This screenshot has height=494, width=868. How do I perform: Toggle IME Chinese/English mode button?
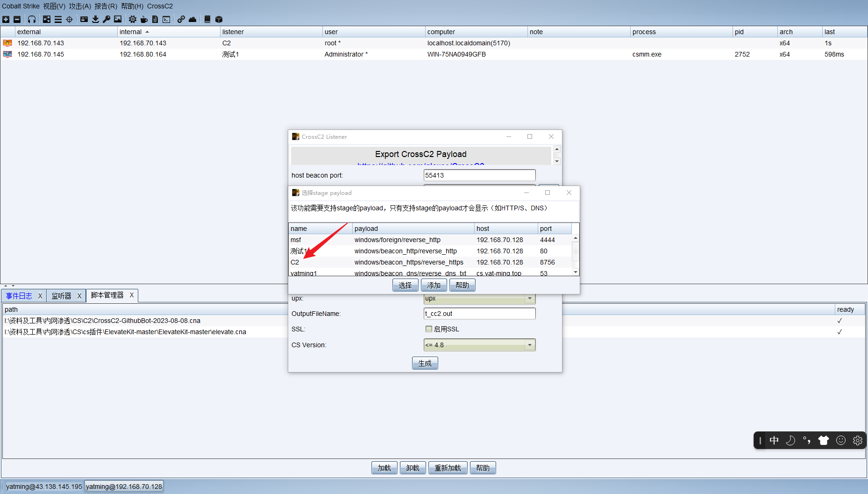point(774,440)
